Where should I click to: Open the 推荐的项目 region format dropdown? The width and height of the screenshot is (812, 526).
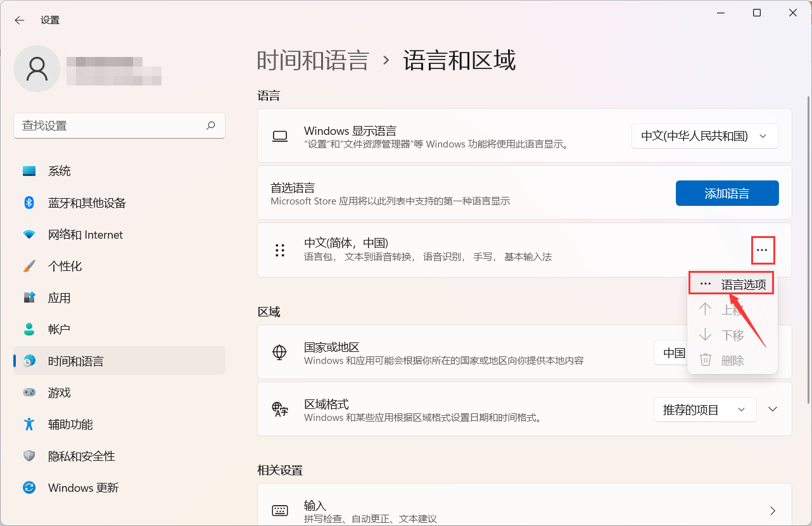(705, 410)
